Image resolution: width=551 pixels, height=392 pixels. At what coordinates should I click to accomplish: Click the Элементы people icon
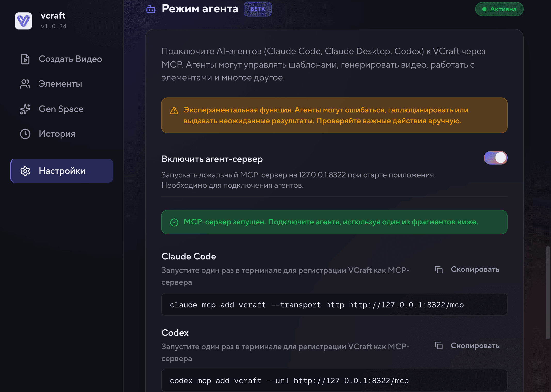[25, 84]
